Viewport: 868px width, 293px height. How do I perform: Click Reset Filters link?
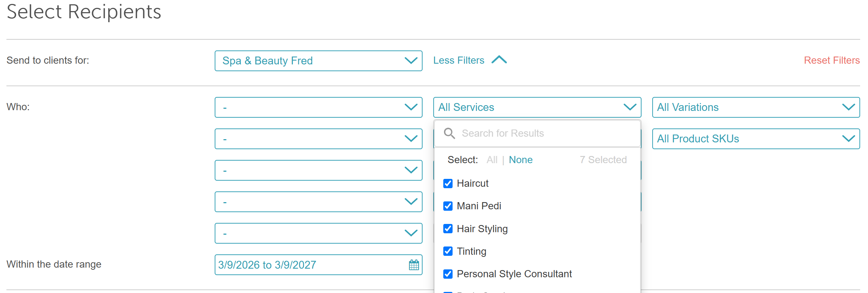tap(832, 60)
